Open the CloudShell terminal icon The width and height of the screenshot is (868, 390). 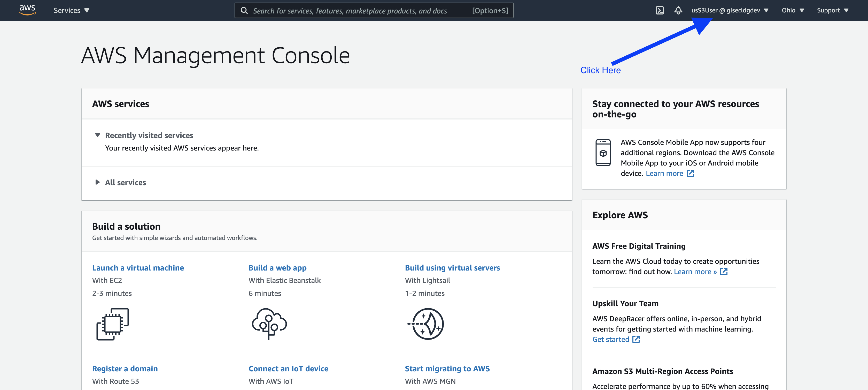point(660,10)
